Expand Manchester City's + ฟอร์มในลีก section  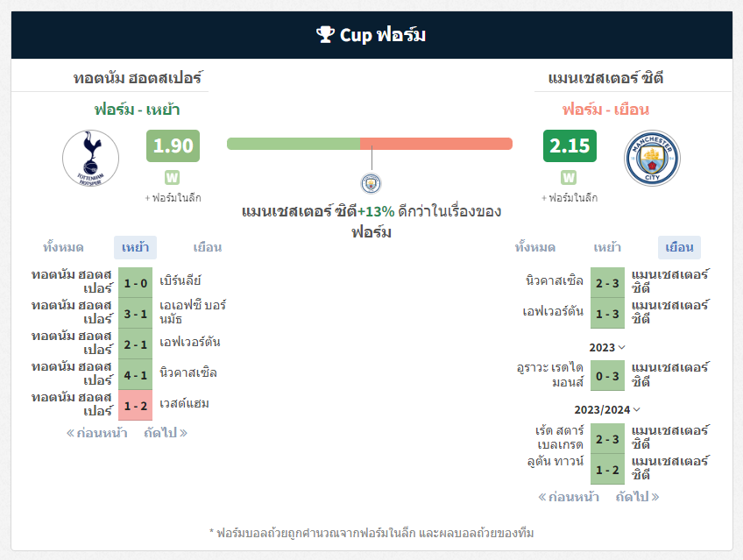point(570,198)
